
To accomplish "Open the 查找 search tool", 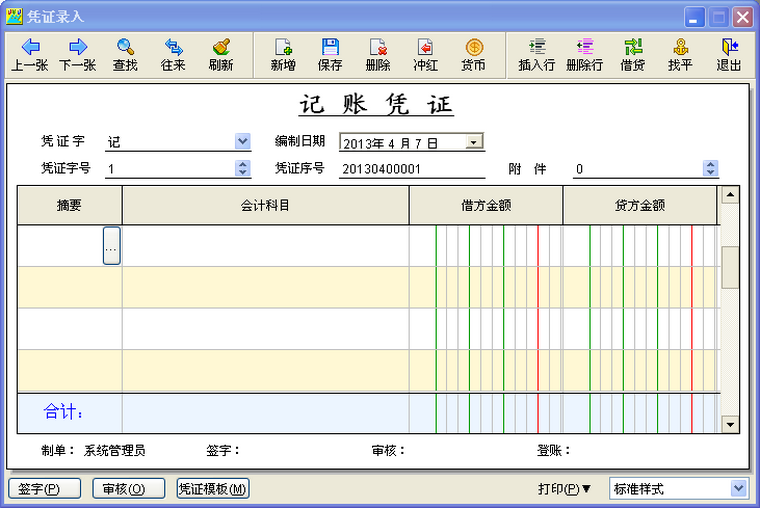I will coord(125,55).
